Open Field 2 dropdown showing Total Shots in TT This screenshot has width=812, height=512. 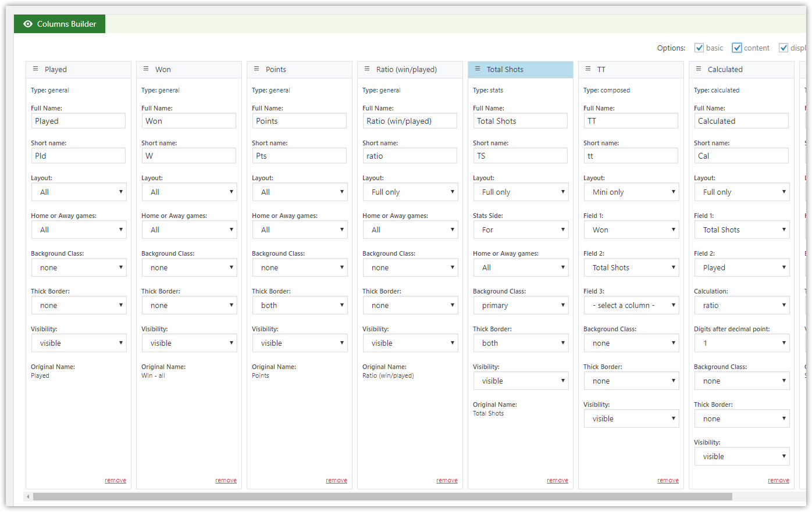(632, 267)
